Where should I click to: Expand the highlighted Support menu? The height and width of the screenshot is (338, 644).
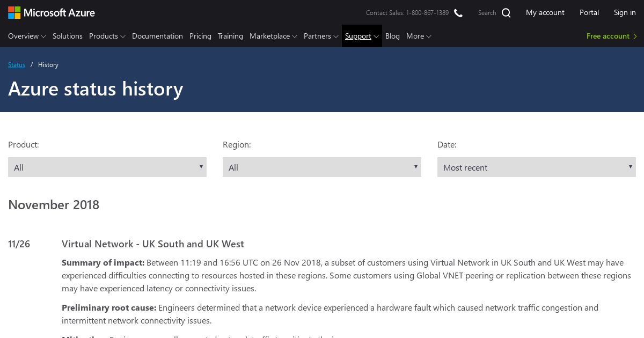pos(362,36)
